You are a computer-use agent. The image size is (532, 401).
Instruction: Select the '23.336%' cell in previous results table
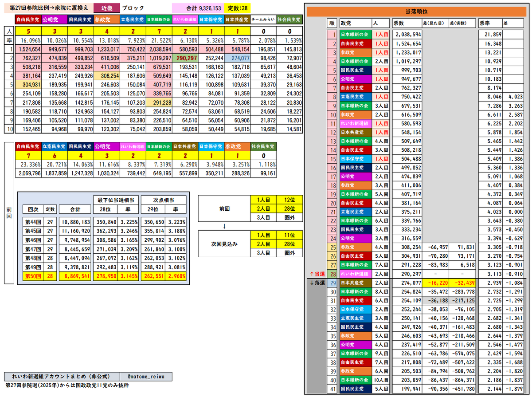click(x=28, y=165)
